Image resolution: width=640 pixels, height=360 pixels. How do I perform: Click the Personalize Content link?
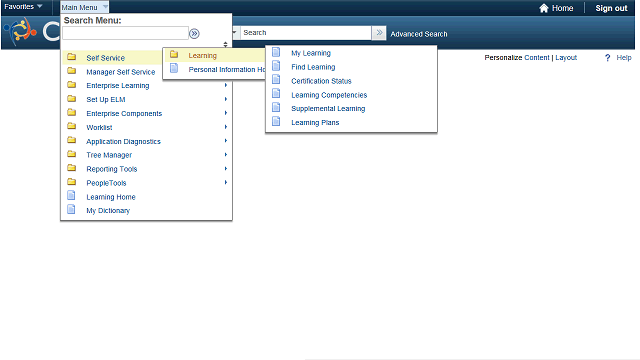(537, 58)
